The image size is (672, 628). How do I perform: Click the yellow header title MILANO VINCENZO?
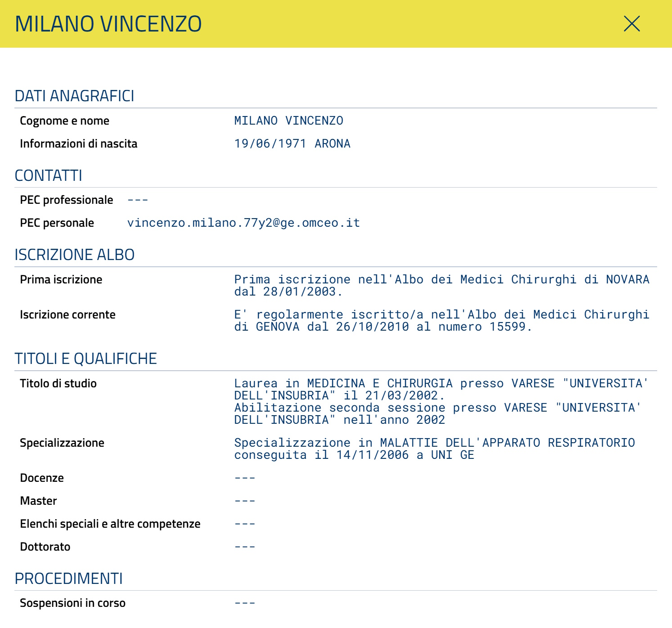[108, 24]
